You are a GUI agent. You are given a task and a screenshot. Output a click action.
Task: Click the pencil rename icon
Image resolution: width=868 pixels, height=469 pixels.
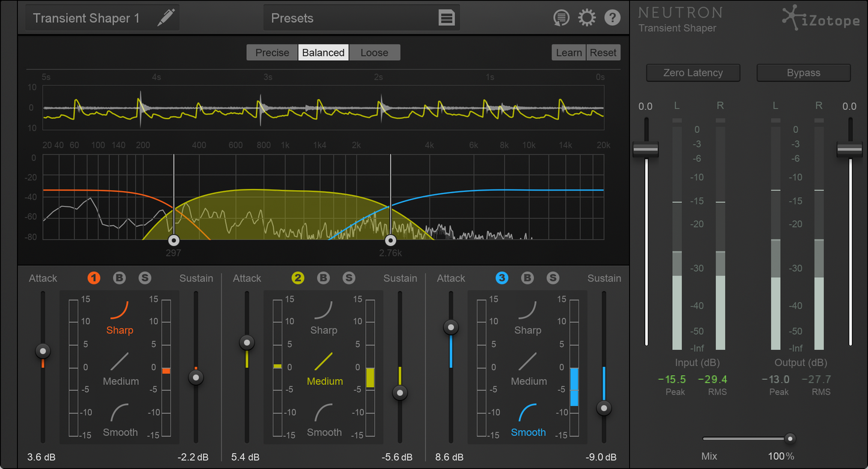tap(166, 18)
